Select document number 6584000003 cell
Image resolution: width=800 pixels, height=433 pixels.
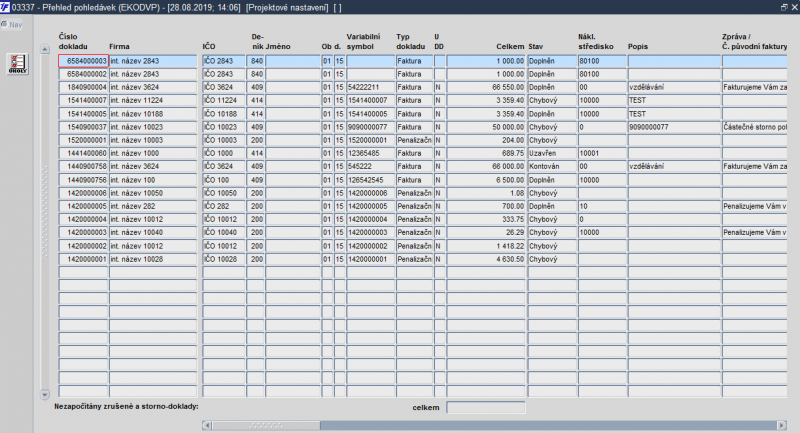tap(83, 61)
